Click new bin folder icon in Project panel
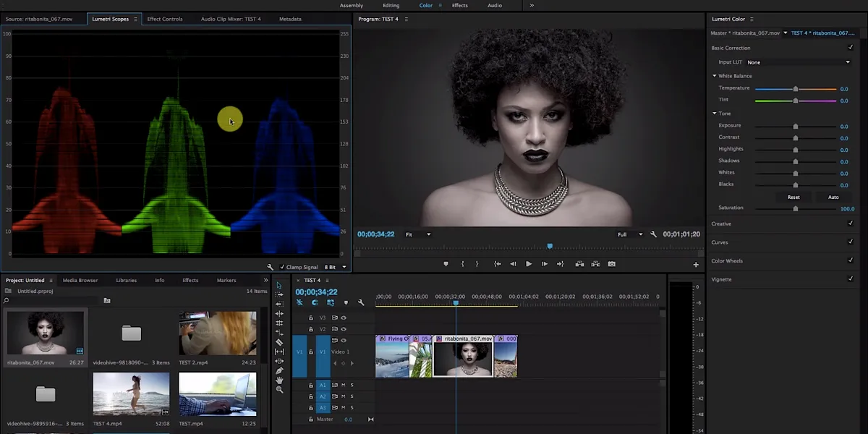This screenshot has height=434, width=868. (x=107, y=300)
